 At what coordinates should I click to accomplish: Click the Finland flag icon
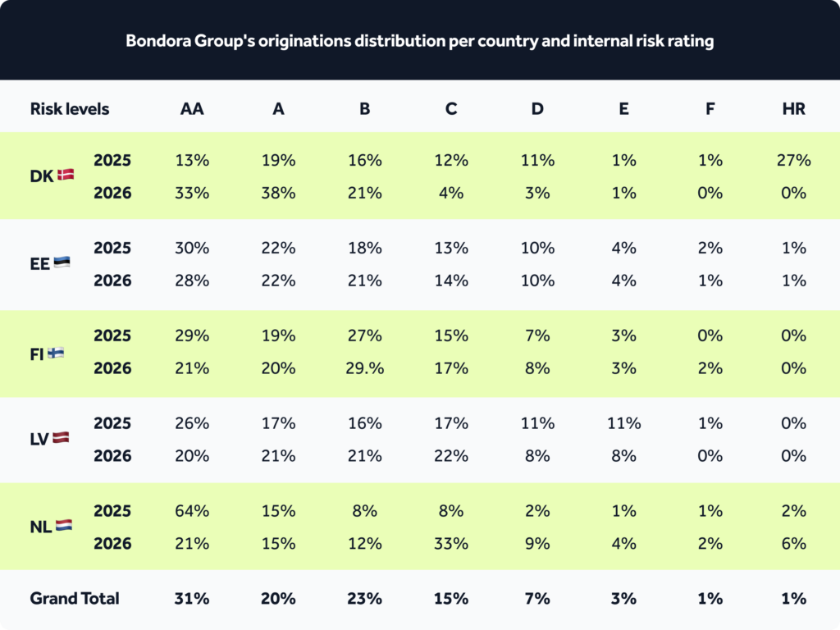click(56, 353)
